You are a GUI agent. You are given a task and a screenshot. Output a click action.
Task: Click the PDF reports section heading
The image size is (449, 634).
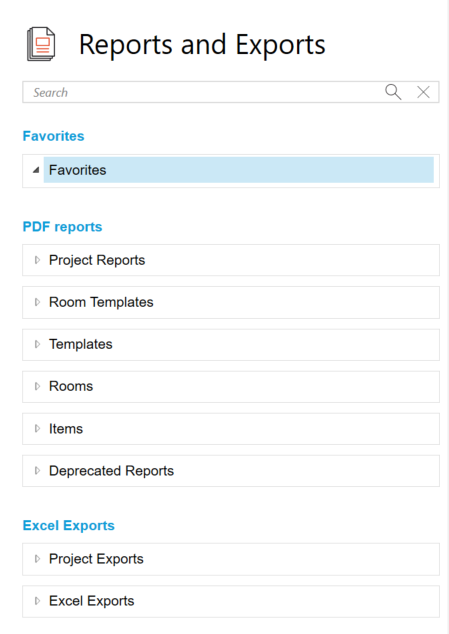click(x=62, y=227)
